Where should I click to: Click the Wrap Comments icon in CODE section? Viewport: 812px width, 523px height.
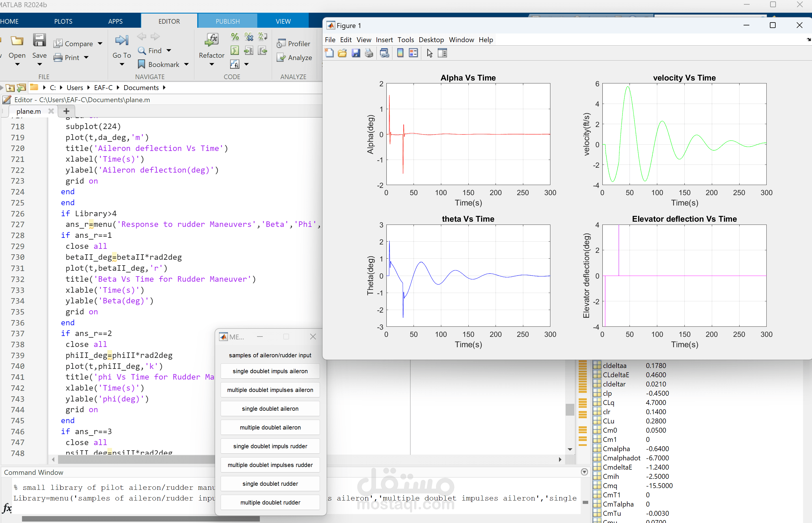pyautogui.click(x=262, y=37)
